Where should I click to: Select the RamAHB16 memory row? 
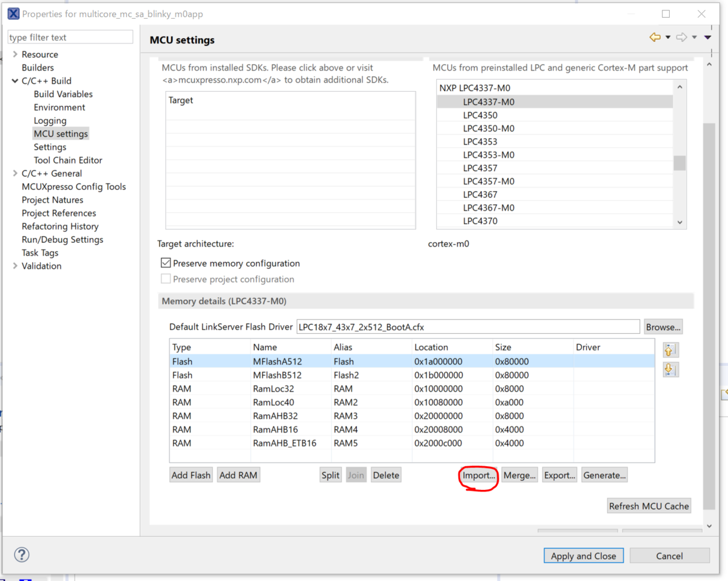[x=412, y=429]
